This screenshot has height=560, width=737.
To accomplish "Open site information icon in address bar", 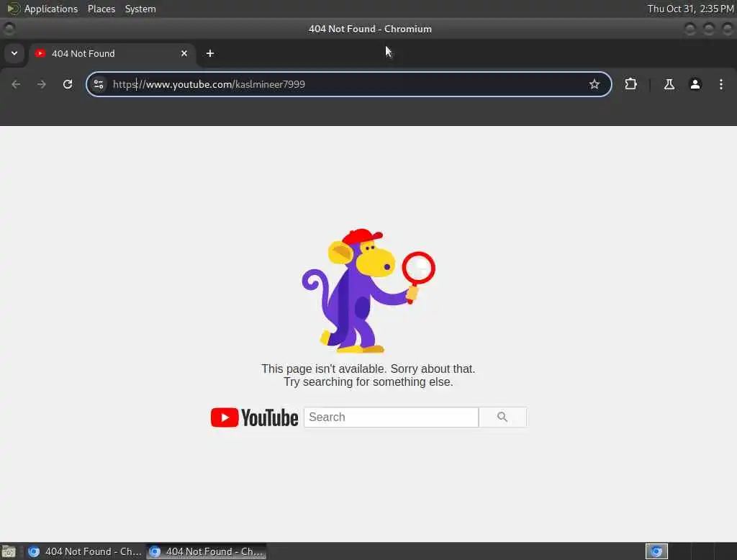I will click(x=99, y=85).
